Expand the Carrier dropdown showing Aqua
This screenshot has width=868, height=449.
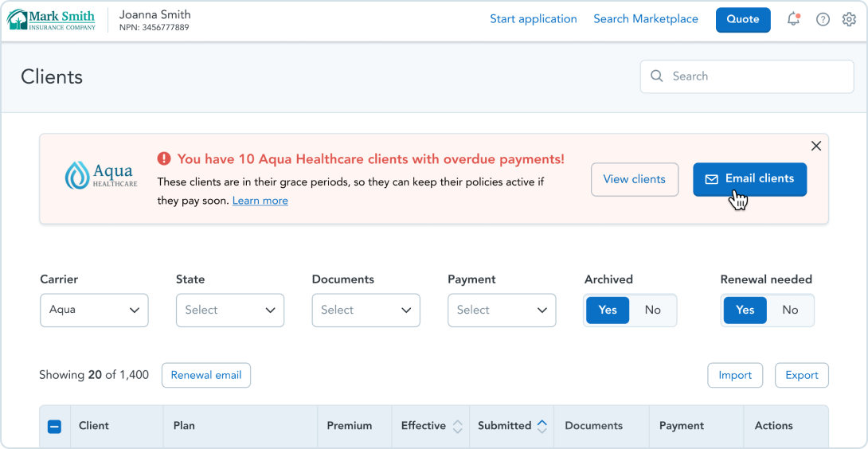click(x=94, y=310)
